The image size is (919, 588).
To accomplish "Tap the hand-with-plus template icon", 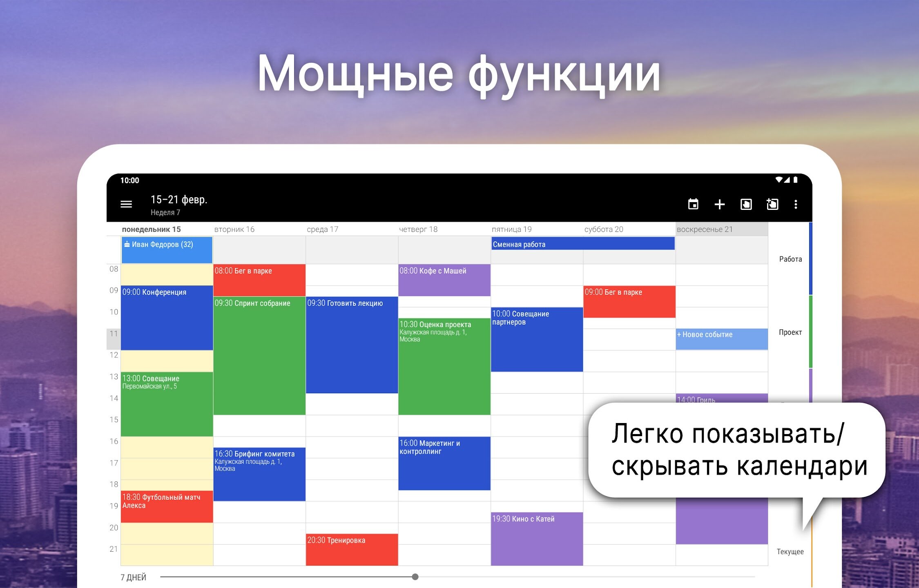I will tap(772, 204).
